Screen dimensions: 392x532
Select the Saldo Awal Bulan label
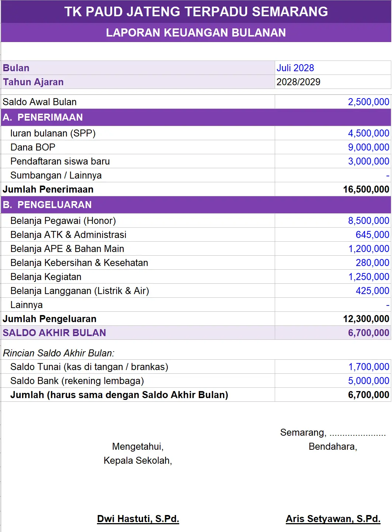pyautogui.click(x=39, y=102)
